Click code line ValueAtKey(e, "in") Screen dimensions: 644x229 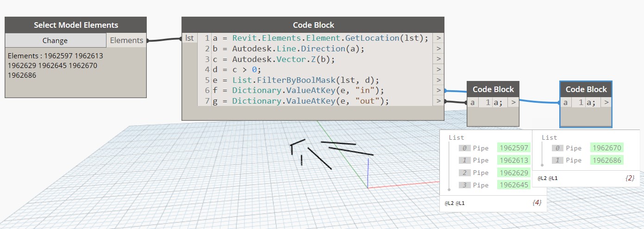point(299,91)
